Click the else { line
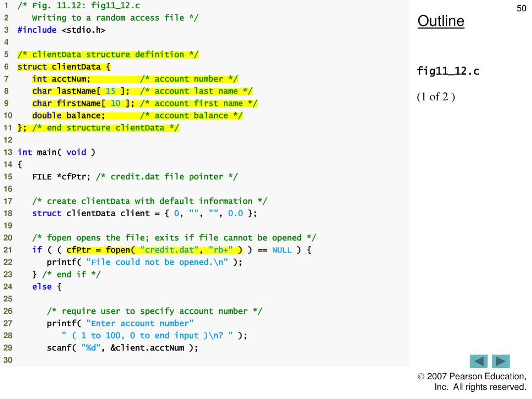 click(x=47, y=286)
